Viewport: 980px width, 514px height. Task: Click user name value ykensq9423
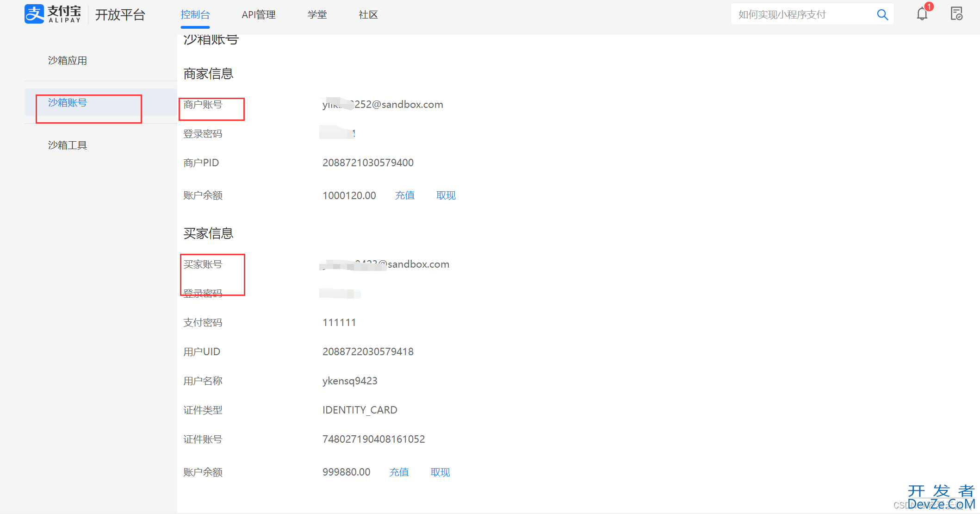pos(350,381)
